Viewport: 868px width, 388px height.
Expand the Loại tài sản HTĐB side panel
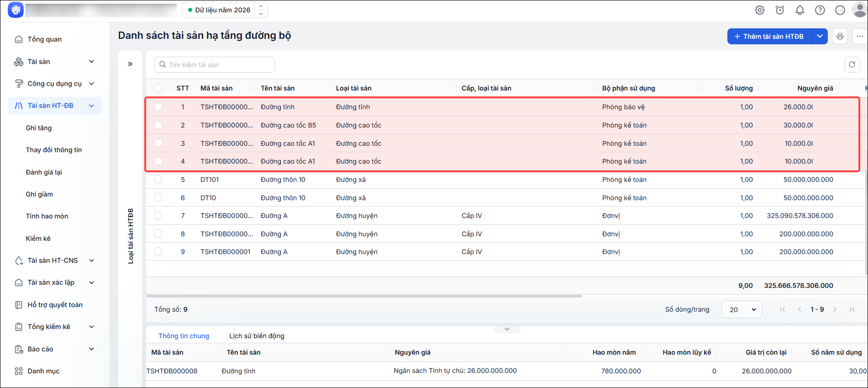pyautogui.click(x=130, y=64)
